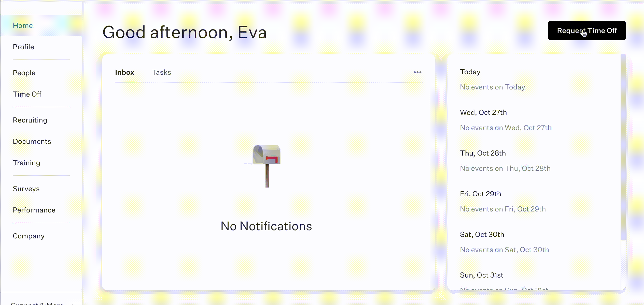Switch to the Tasks tab
This screenshot has width=644, height=305.
pyautogui.click(x=161, y=72)
